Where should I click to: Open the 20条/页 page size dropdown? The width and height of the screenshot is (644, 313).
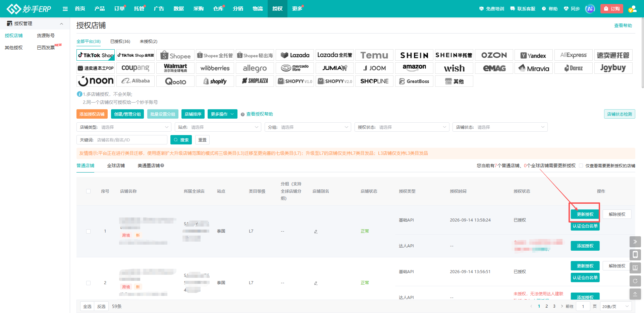[x=615, y=306]
